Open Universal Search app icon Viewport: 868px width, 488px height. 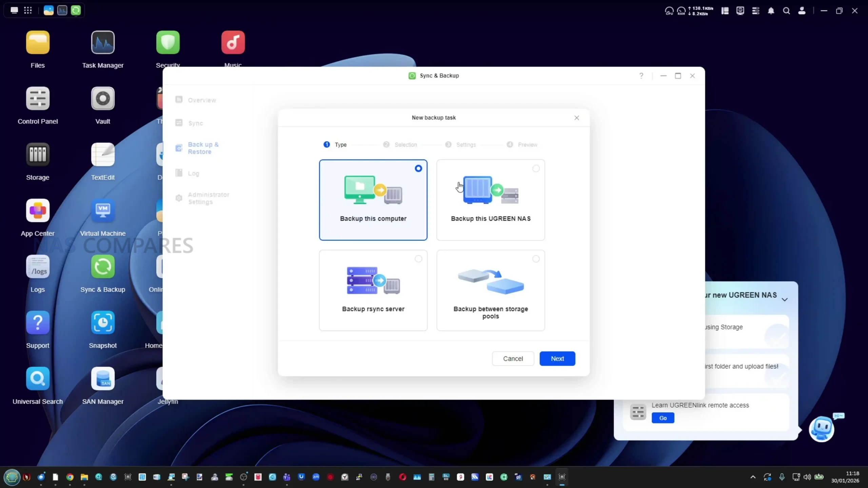click(x=38, y=379)
